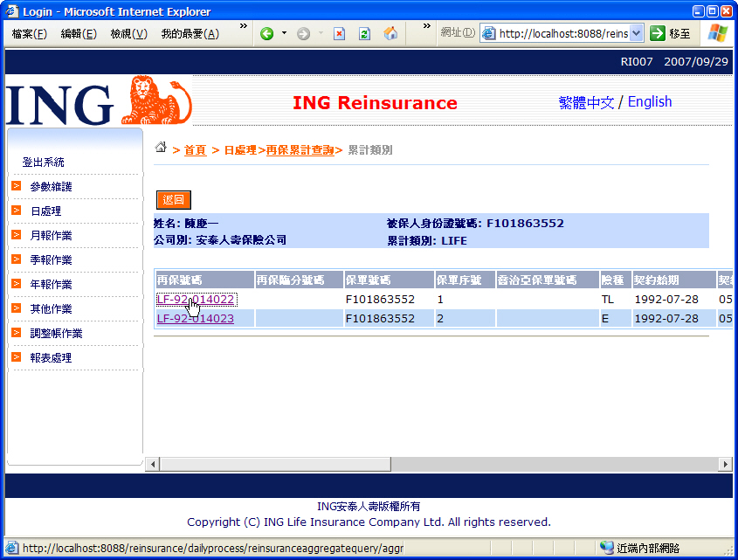Viewport: 738px width, 560px height.
Task: Click the 再保臨分號碼 column header
Action: pos(299,280)
